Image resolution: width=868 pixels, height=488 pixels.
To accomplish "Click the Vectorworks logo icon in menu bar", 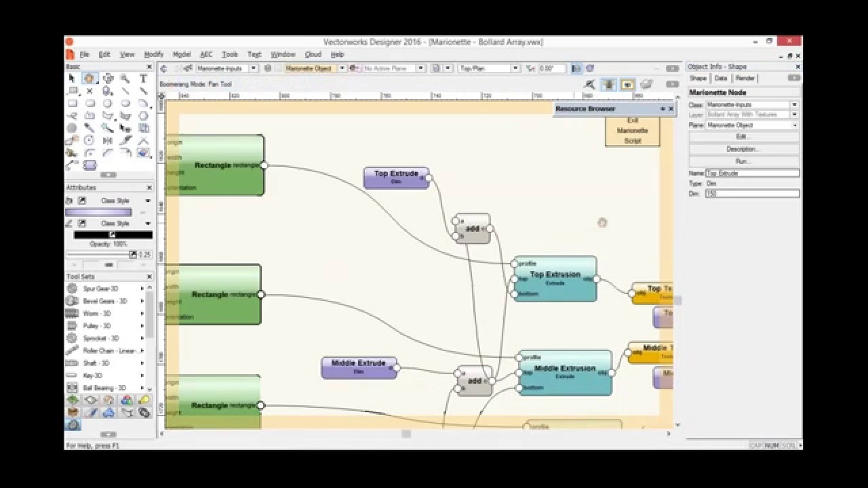I will point(69,54).
